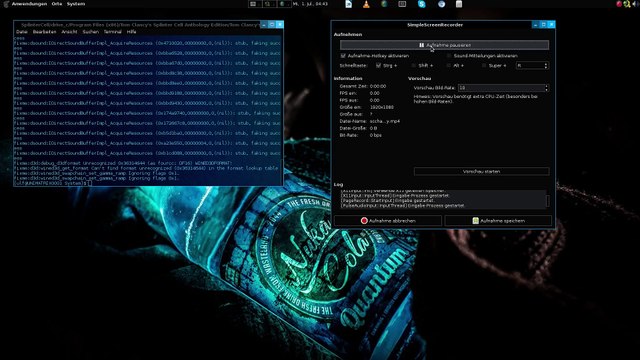This screenshot has height=360, width=640.
Task: Check the Shift + hotkey modifier
Action: (413, 65)
